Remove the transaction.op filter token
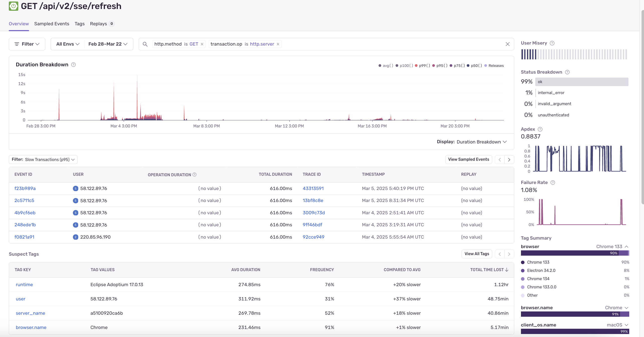Screen dimensions: 644x337 pos(278,44)
